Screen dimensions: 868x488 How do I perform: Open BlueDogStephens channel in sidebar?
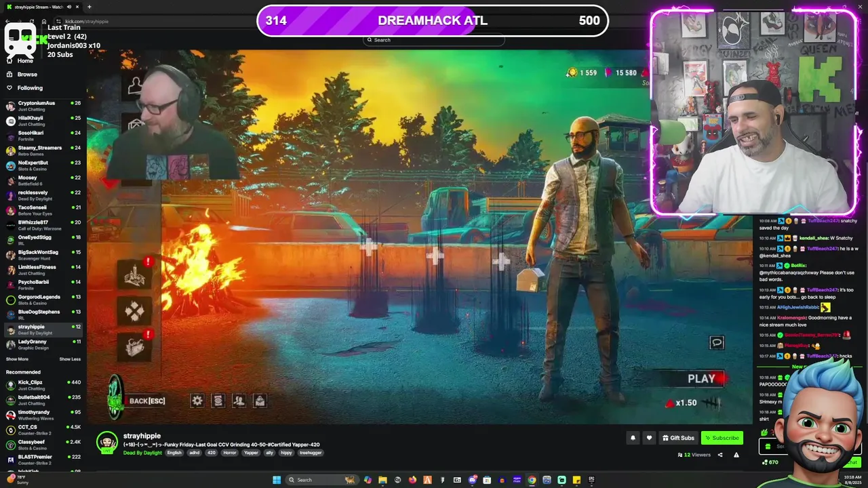[43, 314]
